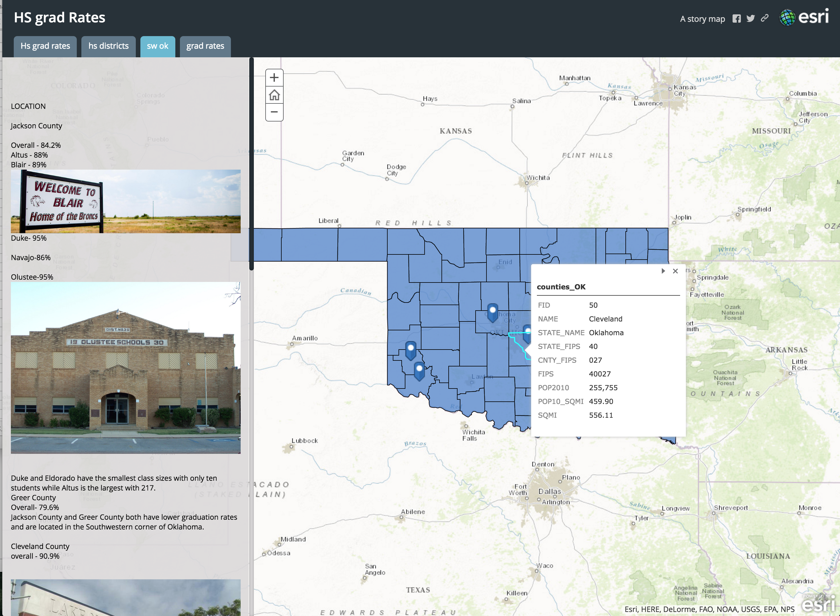
Task: Select the FIPS value 40027
Action: pyautogui.click(x=600, y=374)
